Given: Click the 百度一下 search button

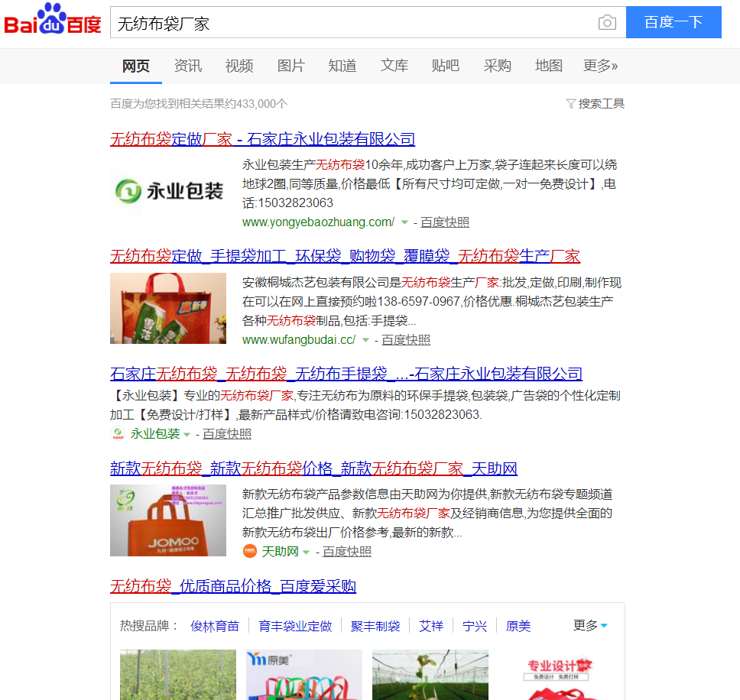Looking at the screenshot, I should pos(673,22).
